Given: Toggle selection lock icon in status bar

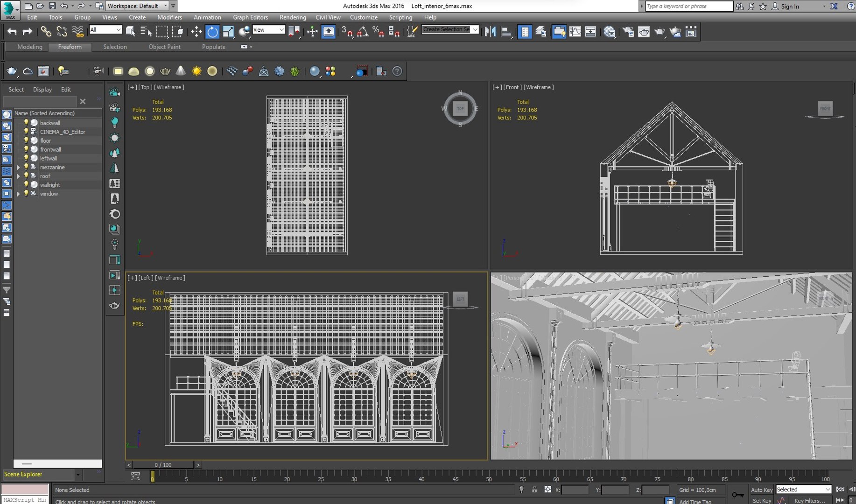Looking at the screenshot, I should point(534,490).
